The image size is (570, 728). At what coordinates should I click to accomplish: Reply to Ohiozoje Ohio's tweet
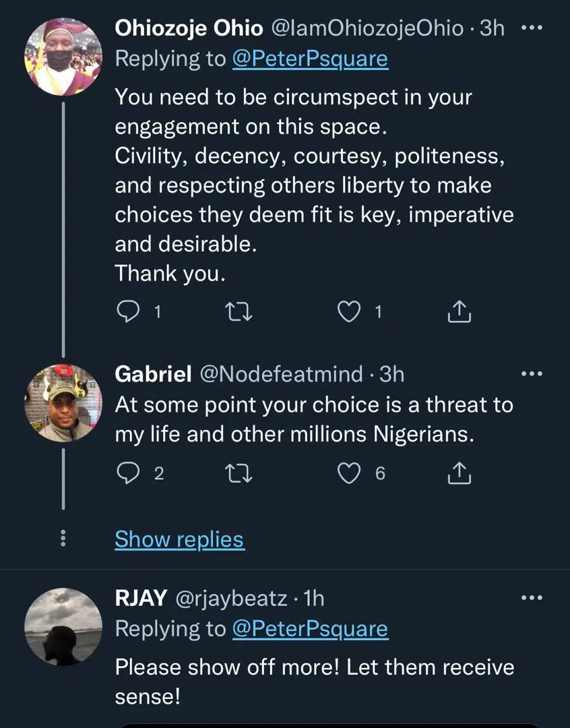pyautogui.click(x=127, y=311)
